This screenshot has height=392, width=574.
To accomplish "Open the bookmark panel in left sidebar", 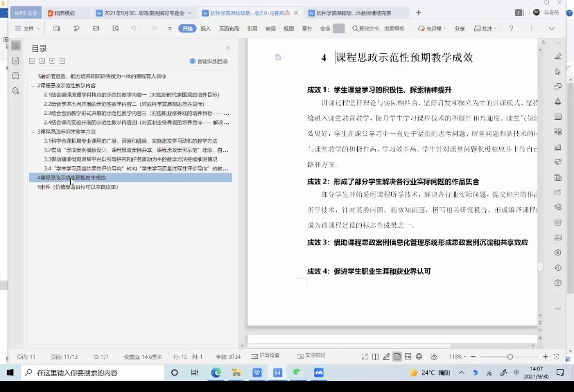I will pyautogui.click(x=15, y=75).
